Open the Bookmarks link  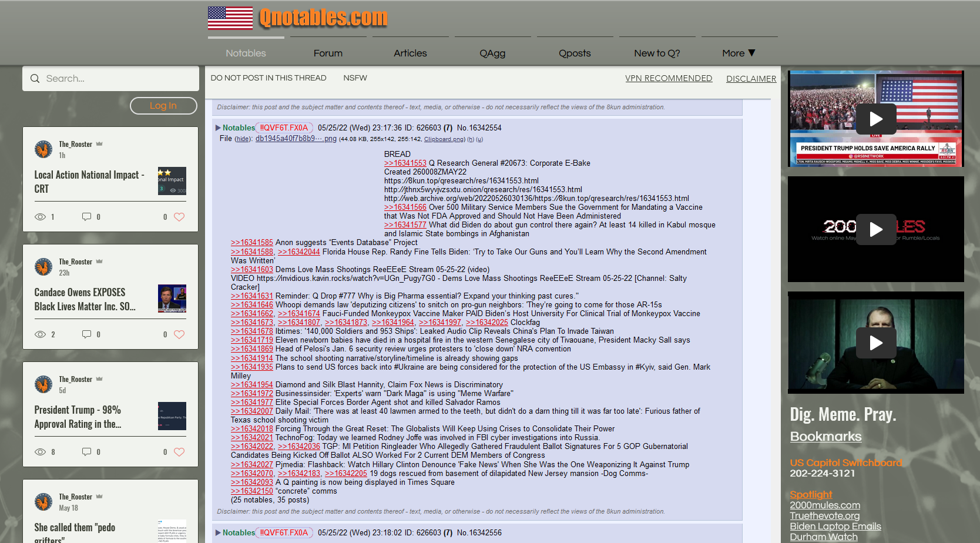825,437
